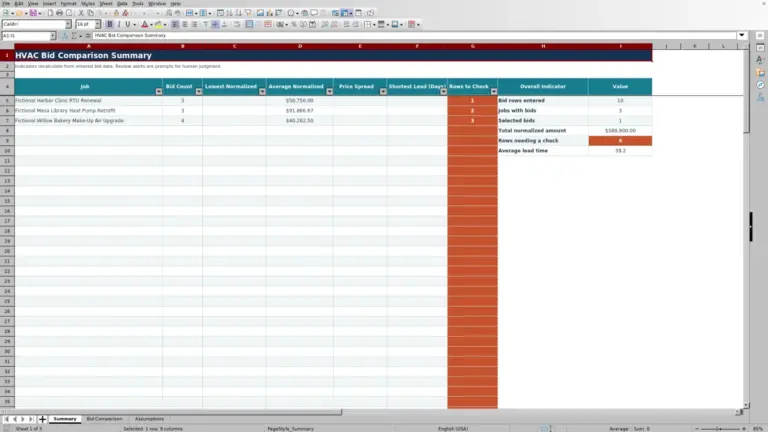Select the Summary sheet tab

point(65,419)
